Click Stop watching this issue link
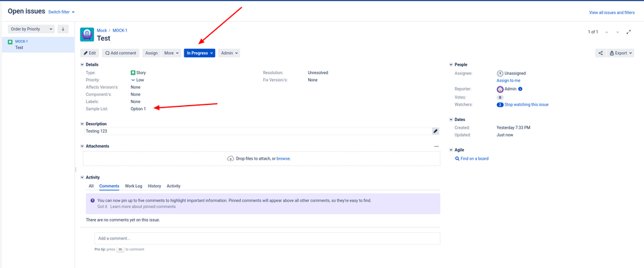 [x=527, y=104]
